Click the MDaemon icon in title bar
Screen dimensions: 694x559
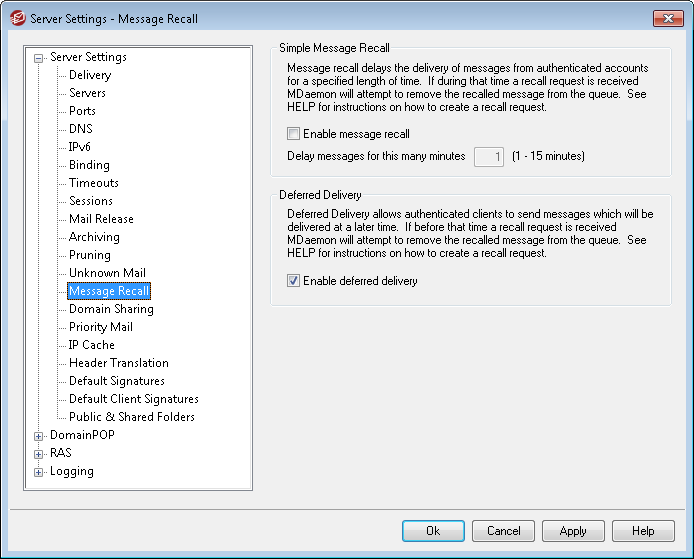click(x=16, y=18)
